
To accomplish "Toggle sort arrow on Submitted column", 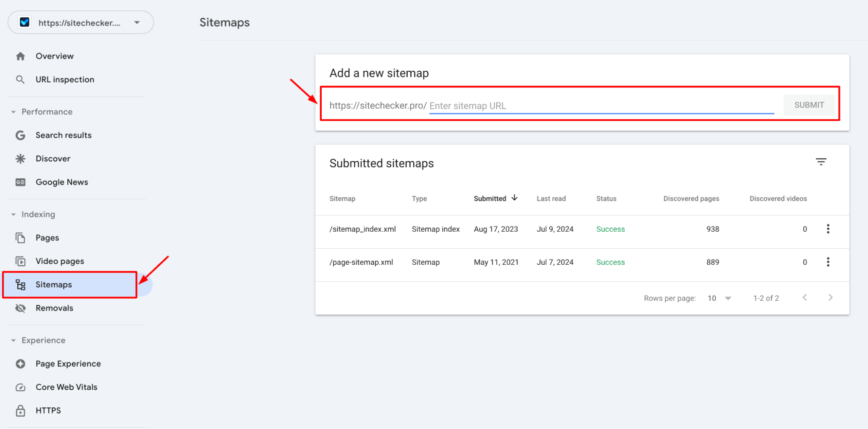I will (x=515, y=198).
